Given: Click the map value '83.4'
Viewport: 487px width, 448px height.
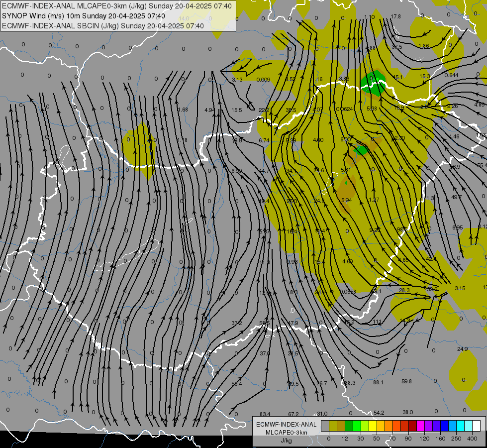Looking at the screenshot, I should click(x=265, y=414).
